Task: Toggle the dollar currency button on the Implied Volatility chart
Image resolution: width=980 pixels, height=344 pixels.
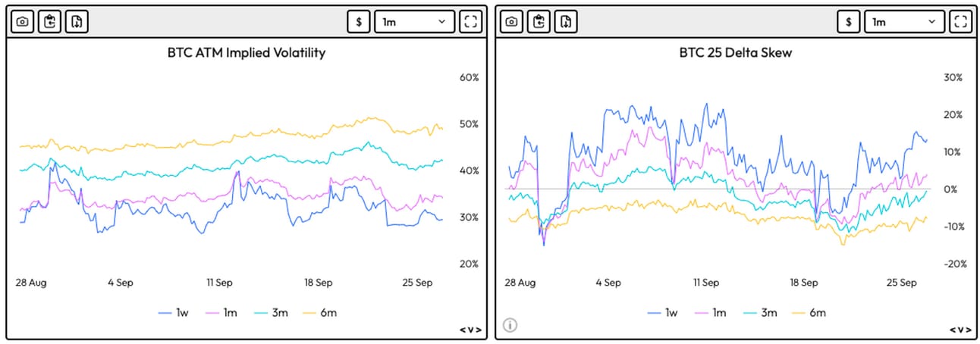Action: 359,21
